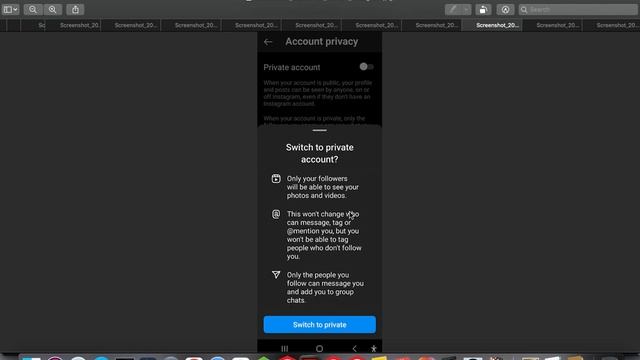Screen dimensions: 640x360
Task: Click the paper-plane message icon
Action: click(x=276, y=275)
